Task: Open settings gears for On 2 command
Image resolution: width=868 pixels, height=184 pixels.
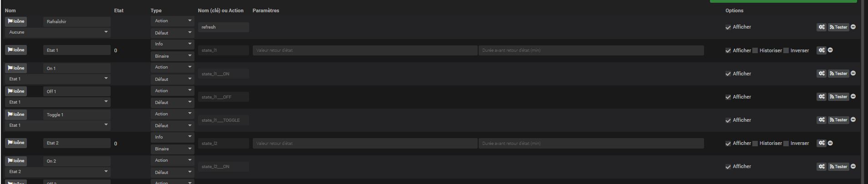Action: click(821, 167)
